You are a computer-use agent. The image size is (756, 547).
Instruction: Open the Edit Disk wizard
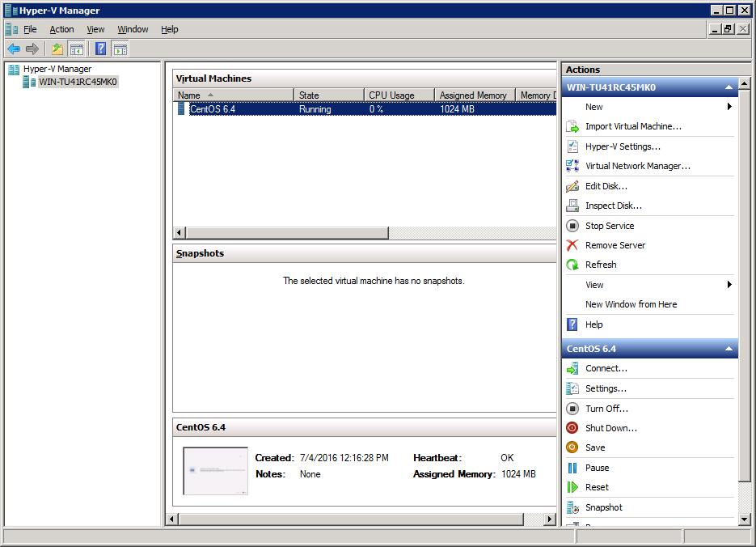click(606, 186)
